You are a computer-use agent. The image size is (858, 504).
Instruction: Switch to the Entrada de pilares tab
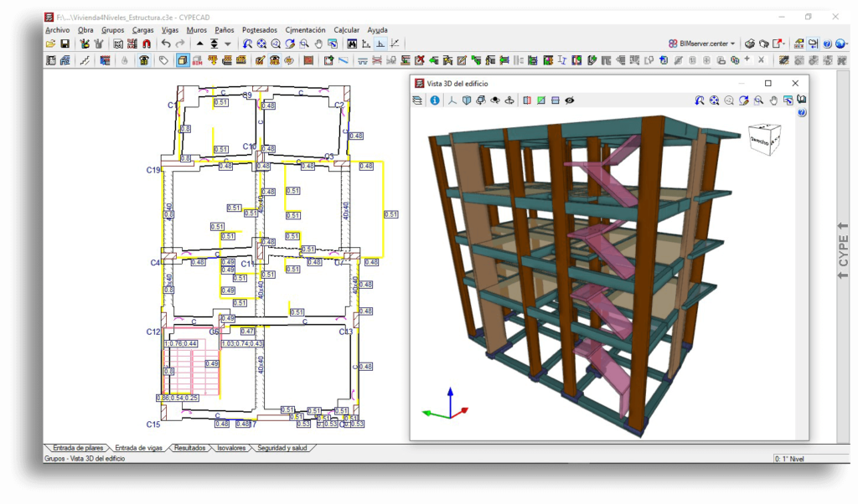pos(78,448)
